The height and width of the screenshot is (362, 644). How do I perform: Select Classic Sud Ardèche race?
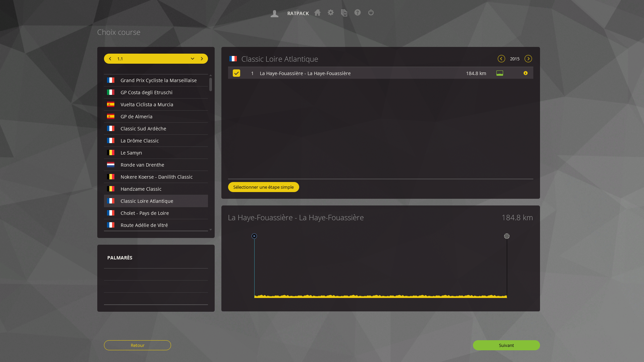coord(156,129)
